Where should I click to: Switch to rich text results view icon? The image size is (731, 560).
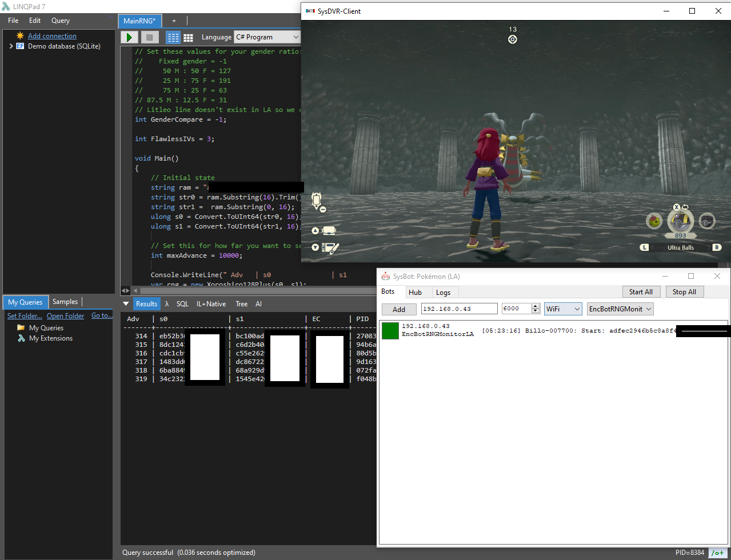pos(173,37)
